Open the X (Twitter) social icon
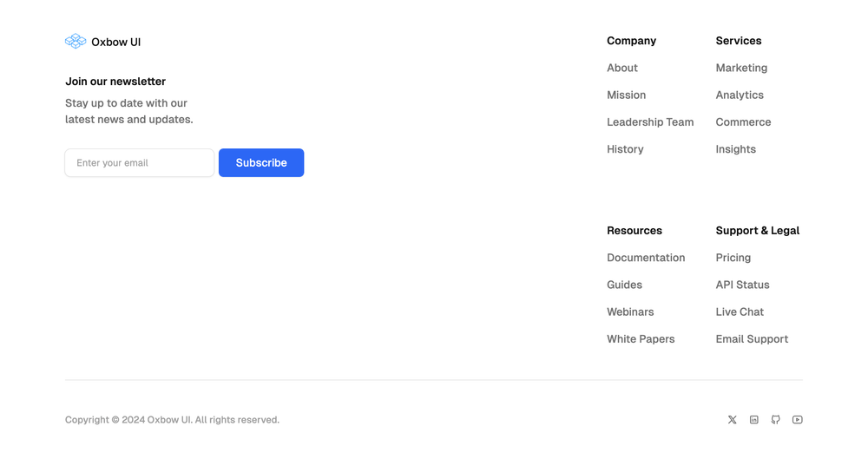The height and width of the screenshot is (459, 868). pyautogui.click(x=733, y=420)
